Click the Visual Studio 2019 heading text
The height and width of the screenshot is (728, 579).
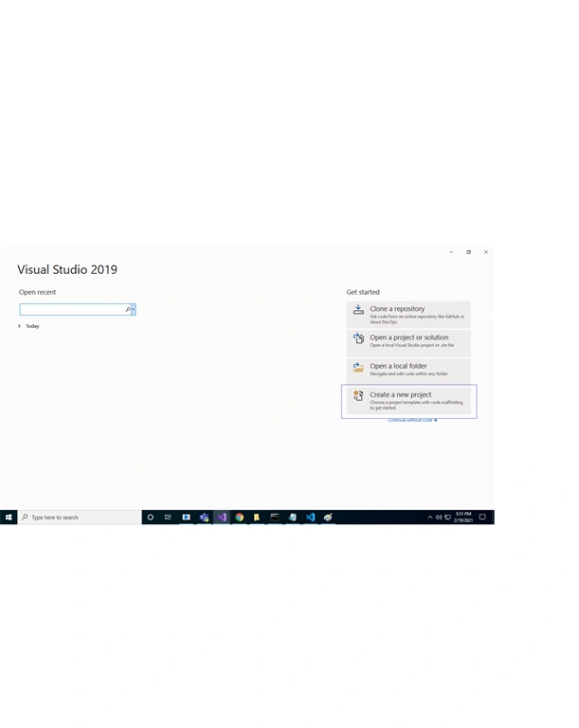(x=67, y=270)
